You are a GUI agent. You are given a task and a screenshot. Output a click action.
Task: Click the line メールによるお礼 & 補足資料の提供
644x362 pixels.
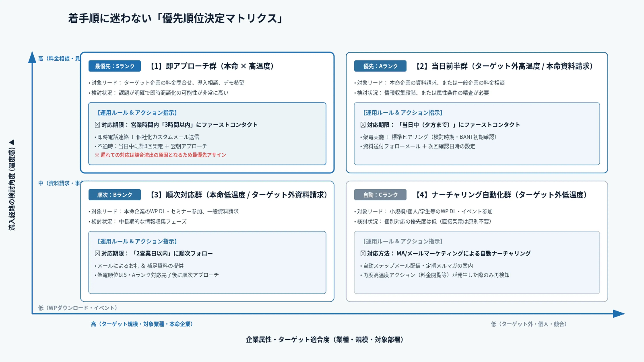tap(139, 266)
